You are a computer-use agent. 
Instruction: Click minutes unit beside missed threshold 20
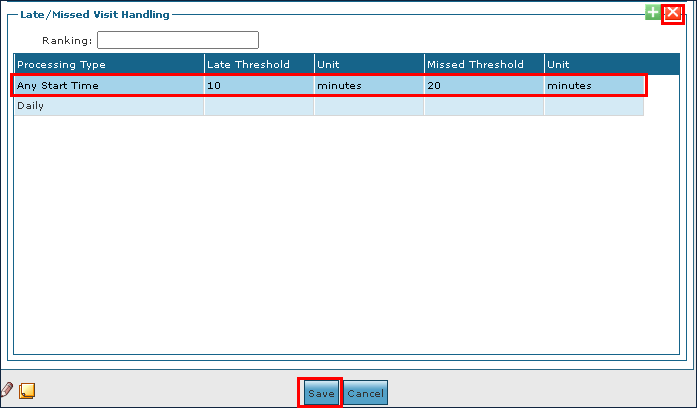coord(593,86)
